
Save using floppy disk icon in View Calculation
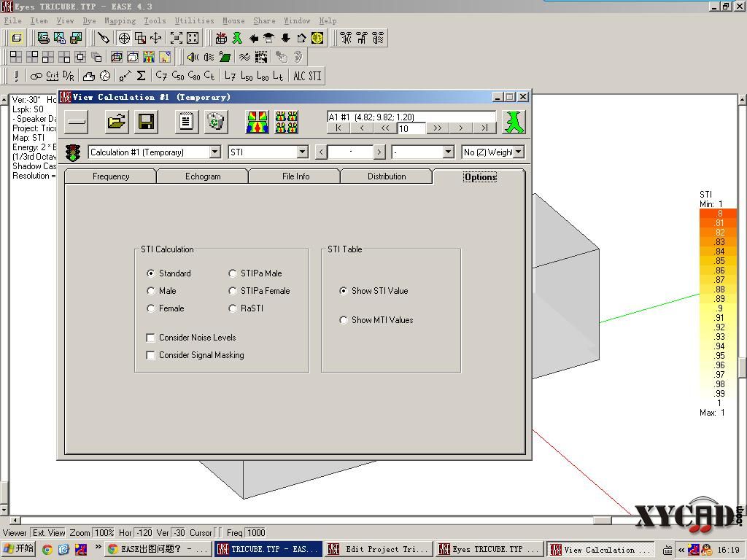146,122
